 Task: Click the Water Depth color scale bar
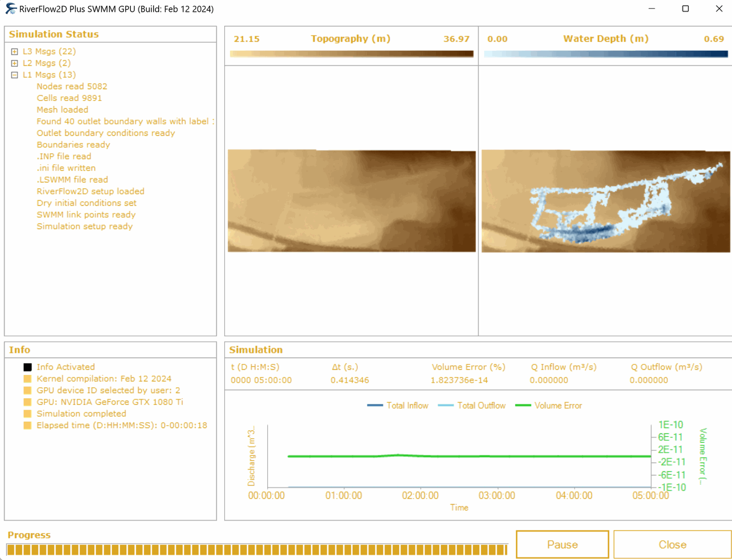(605, 54)
